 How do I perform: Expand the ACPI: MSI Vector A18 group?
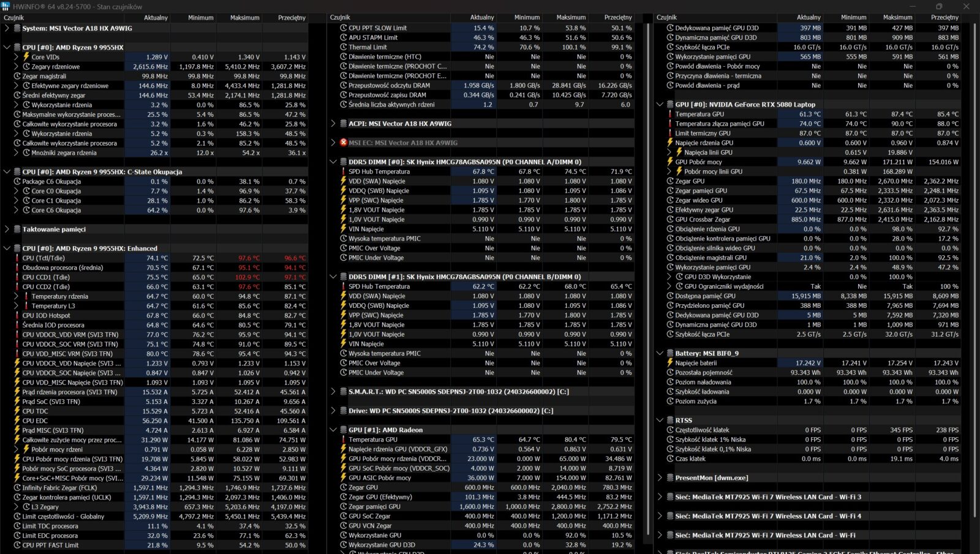point(333,124)
